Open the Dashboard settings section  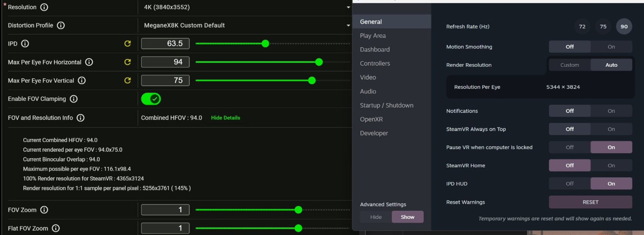(392, 50)
